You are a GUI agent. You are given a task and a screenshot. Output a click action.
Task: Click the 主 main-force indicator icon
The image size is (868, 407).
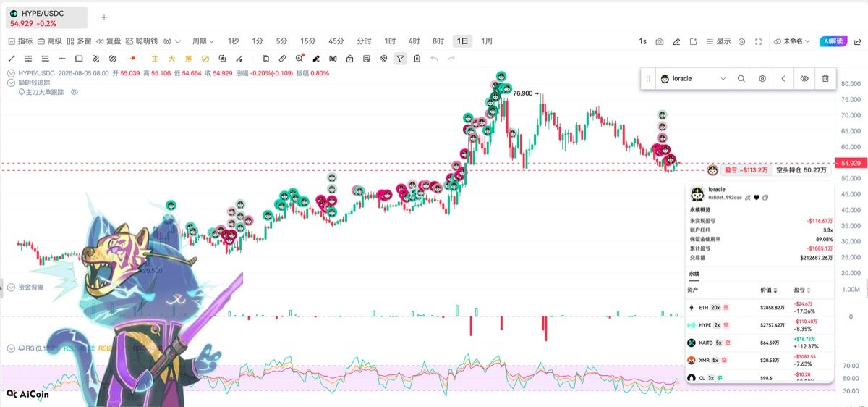[x=155, y=58]
